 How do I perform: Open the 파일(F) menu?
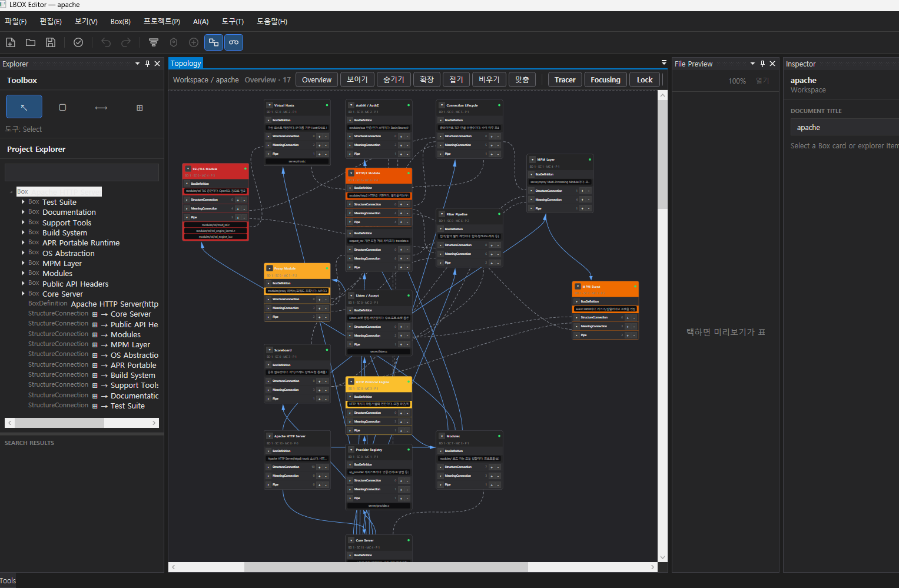coord(16,21)
